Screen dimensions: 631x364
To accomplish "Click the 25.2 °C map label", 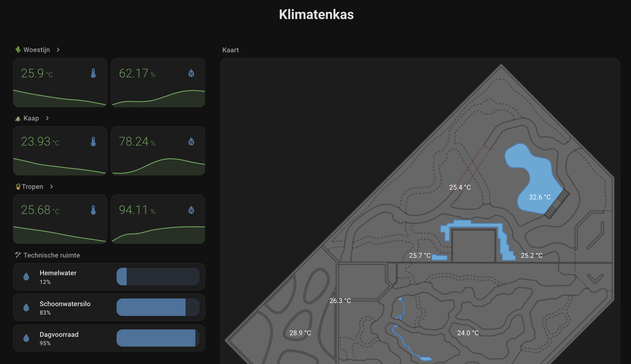I will click(532, 255).
